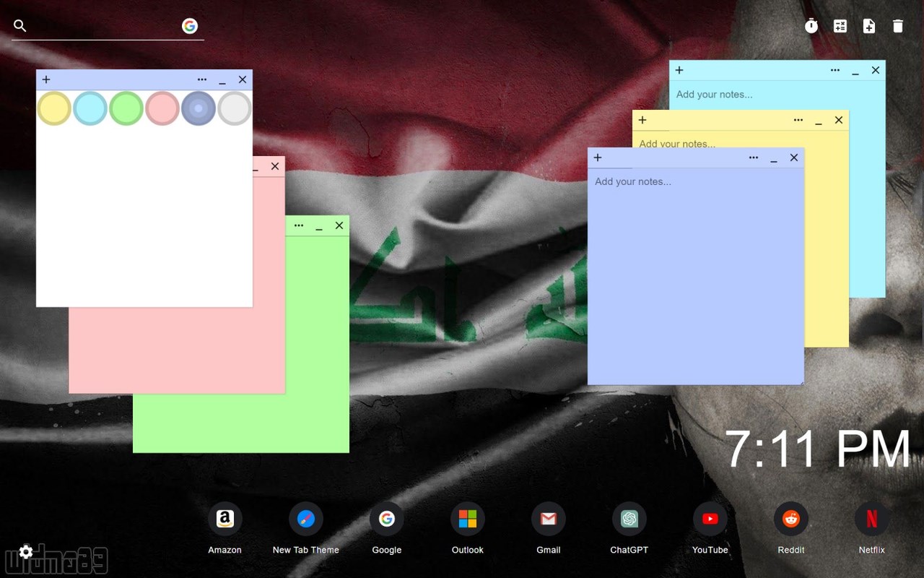This screenshot has height=578, width=924.
Task: Open the three-dot menu on the white note
Action: pos(202,79)
